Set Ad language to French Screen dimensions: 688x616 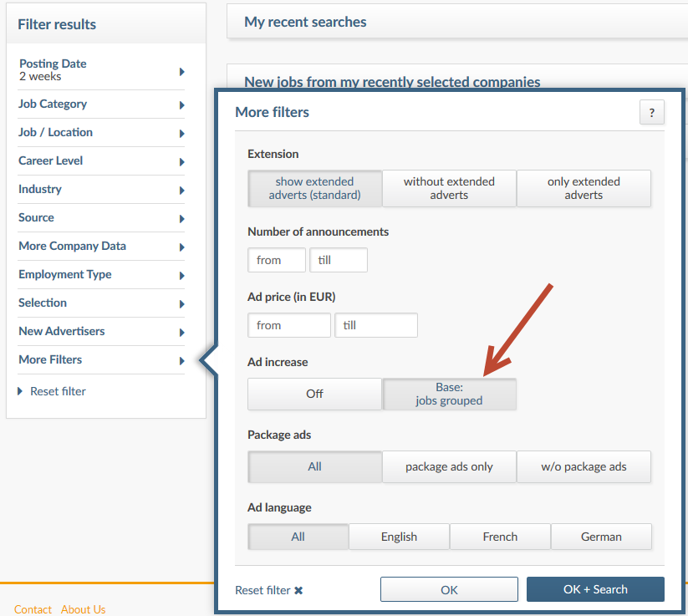pyautogui.click(x=500, y=536)
